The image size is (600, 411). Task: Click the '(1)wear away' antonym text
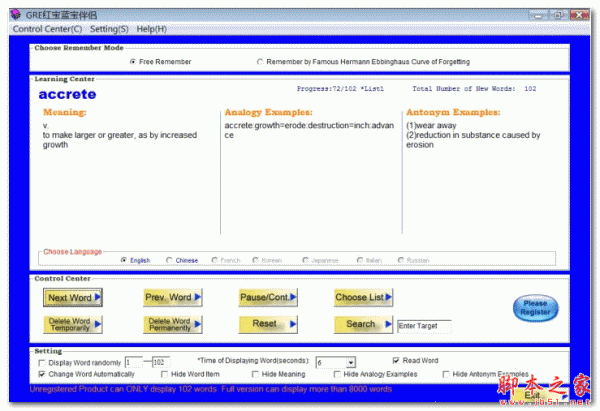431,126
